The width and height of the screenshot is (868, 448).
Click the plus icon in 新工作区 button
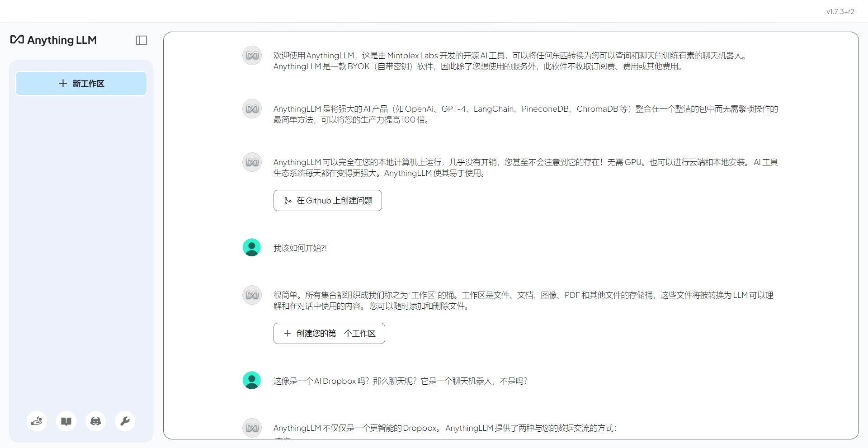point(63,83)
